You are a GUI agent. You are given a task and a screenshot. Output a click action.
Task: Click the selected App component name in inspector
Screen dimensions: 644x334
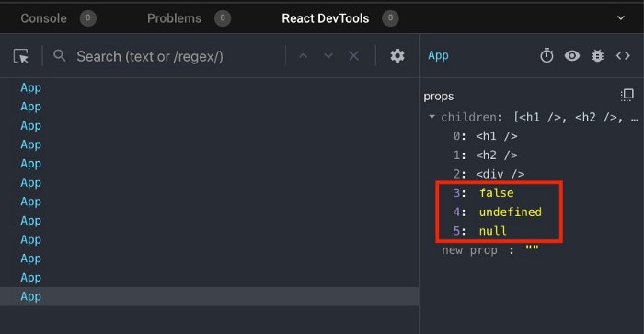tap(438, 55)
